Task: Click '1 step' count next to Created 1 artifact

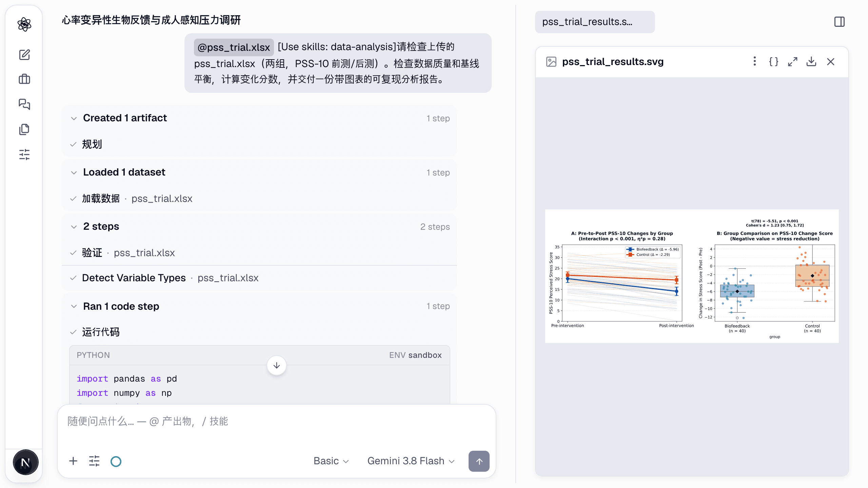Action: click(438, 118)
